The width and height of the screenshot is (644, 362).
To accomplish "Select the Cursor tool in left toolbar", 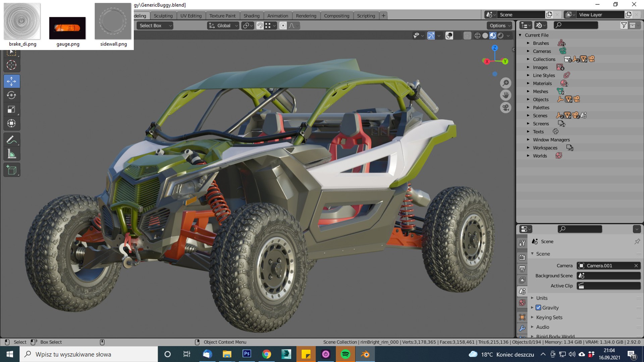I will (11, 65).
